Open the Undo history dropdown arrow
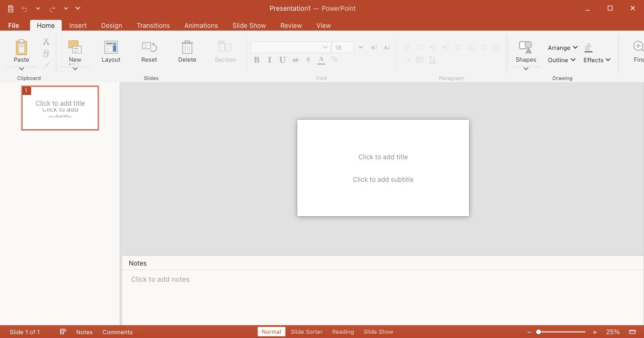 click(38, 9)
